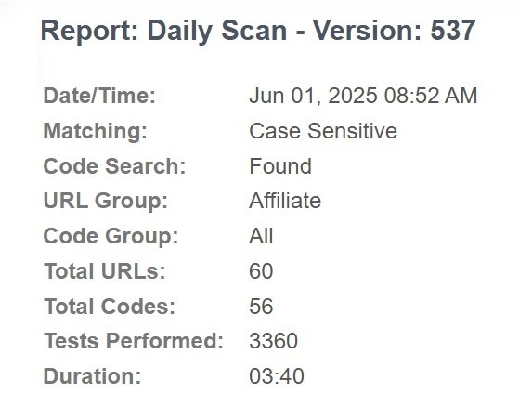Image resolution: width=520 pixels, height=420 pixels.
Task: Click the Found value
Action: click(x=280, y=166)
